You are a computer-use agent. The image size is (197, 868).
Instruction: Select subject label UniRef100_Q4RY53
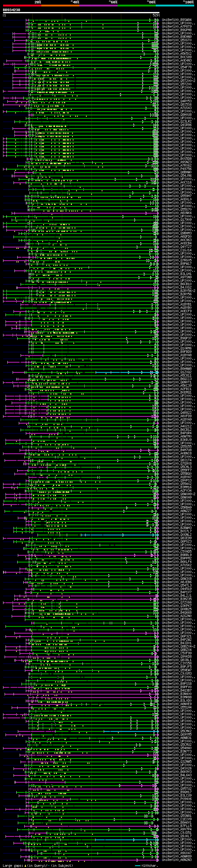177,101
